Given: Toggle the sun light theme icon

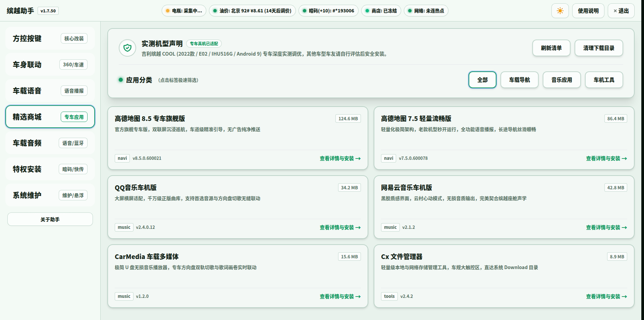Looking at the screenshot, I should click(560, 11).
